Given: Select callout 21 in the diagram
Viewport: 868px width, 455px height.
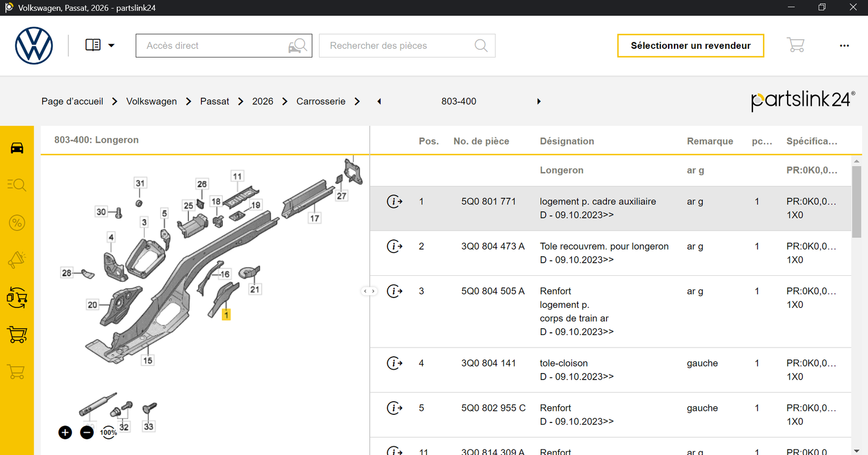Looking at the screenshot, I should [x=255, y=289].
